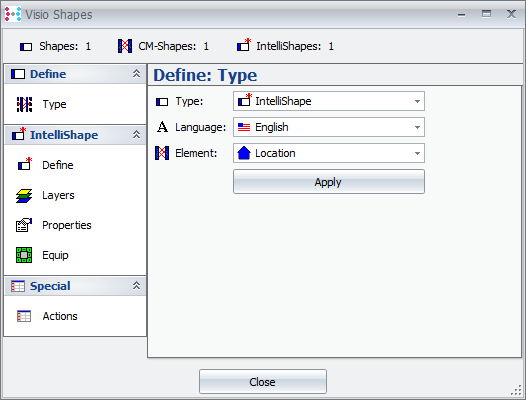Click the IntelliShapes counter icon
The image size is (526, 400).
point(244,45)
